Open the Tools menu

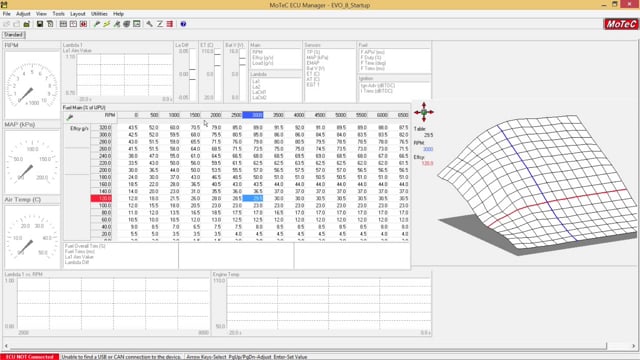click(x=58, y=14)
